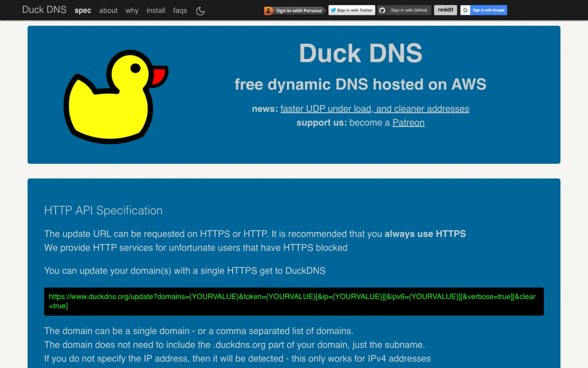Open the faqs page
Viewport: 588px width, 368px height.
click(180, 11)
